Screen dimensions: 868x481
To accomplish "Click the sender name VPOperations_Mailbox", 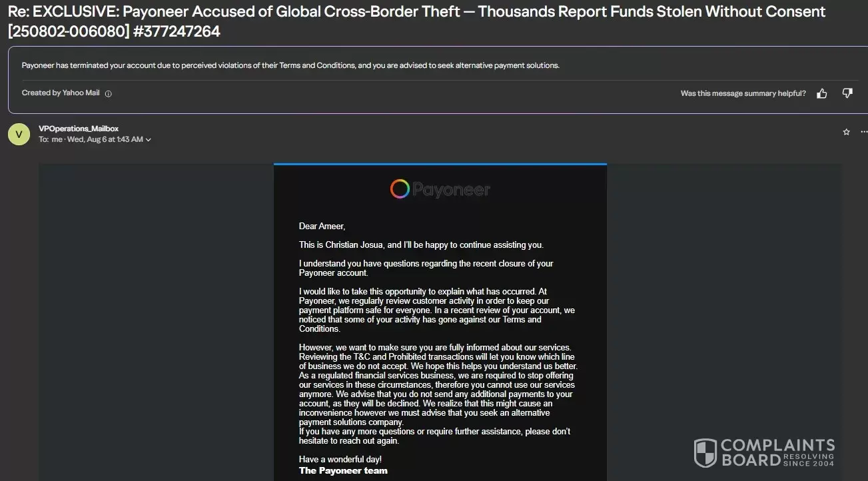I will click(79, 129).
